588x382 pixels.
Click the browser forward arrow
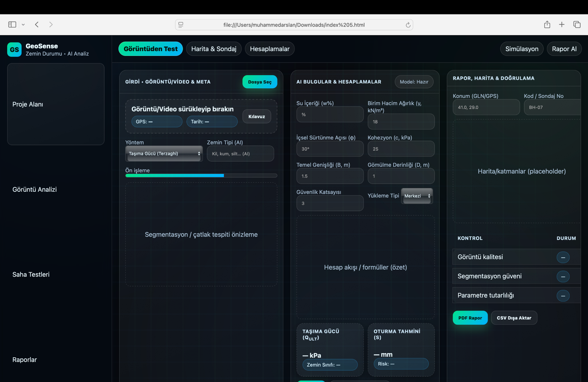51,25
